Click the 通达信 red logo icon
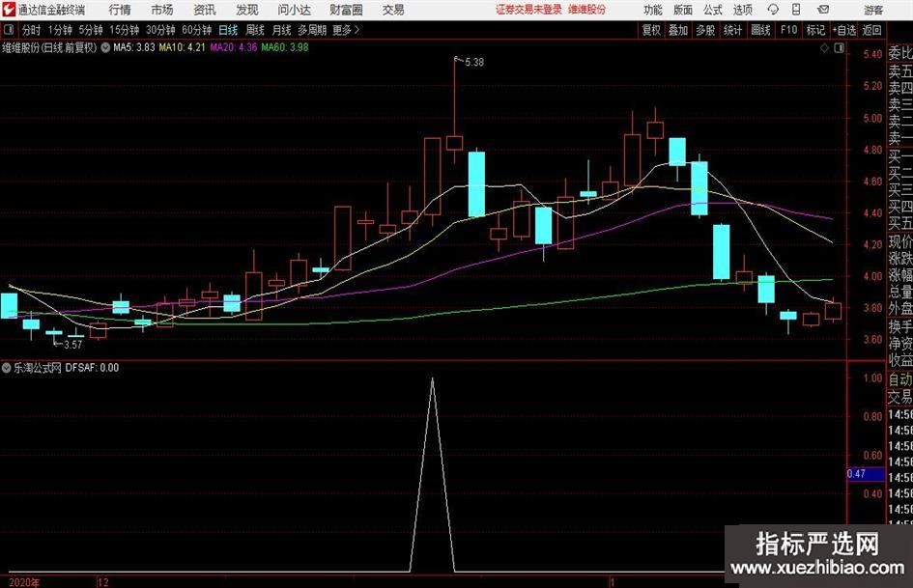Viewport: 913px width, 588px height. tap(9, 10)
